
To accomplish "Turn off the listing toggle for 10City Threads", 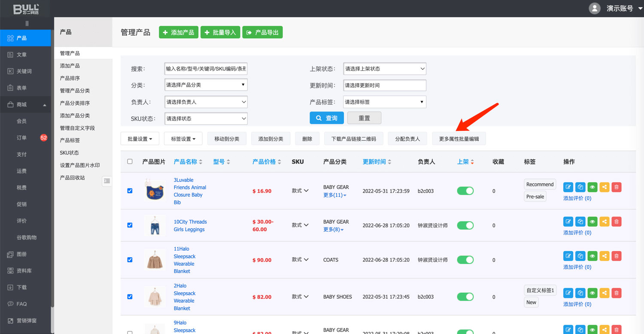I will click(465, 225).
